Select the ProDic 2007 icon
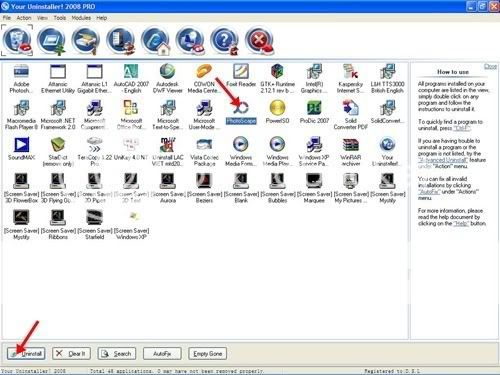 point(314,107)
